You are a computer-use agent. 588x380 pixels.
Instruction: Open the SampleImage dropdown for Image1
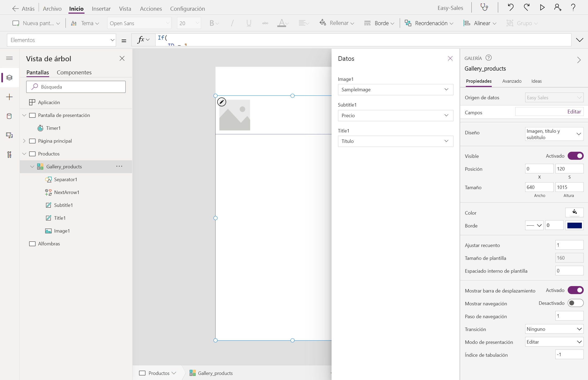tap(395, 89)
